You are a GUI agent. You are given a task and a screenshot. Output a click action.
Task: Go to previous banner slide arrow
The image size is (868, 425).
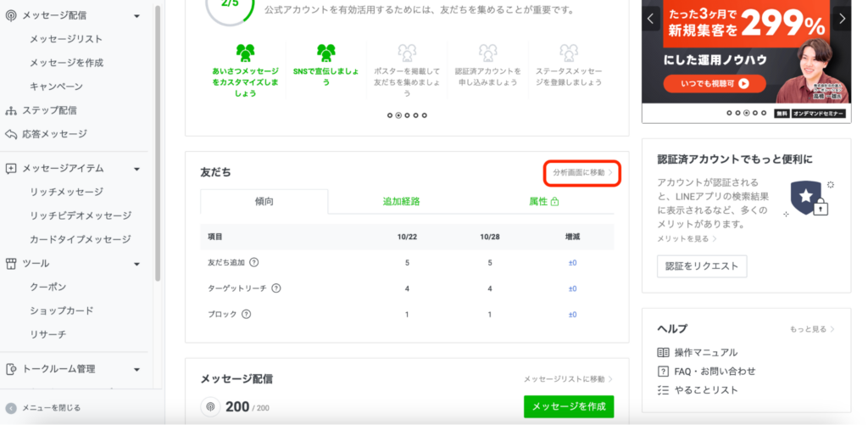[x=650, y=19]
